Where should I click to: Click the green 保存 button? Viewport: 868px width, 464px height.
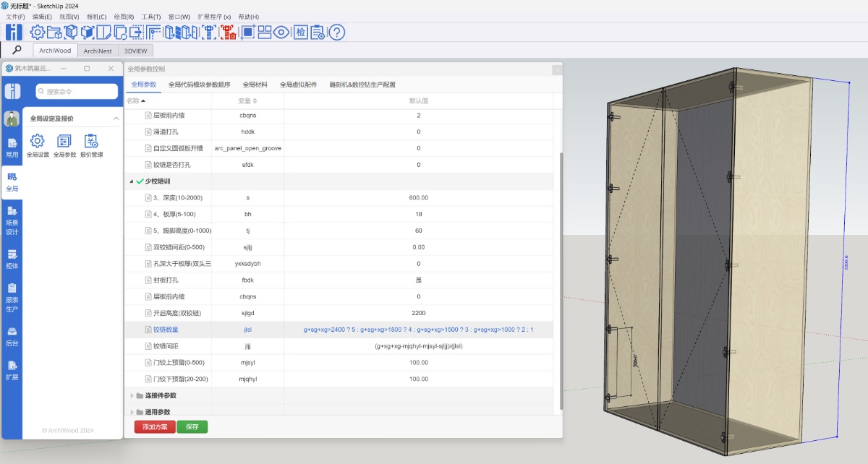(x=192, y=427)
